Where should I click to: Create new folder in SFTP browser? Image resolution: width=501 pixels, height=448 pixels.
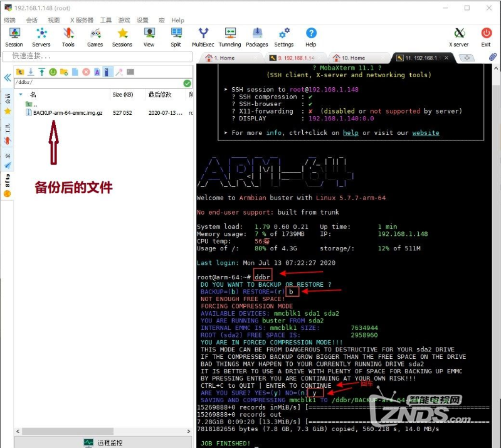(64, 72)
